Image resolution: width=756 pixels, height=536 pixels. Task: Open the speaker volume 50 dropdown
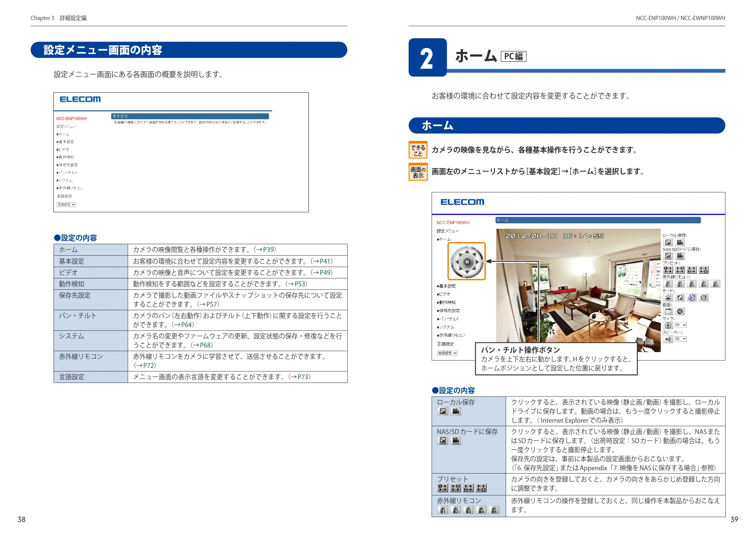click(x=680, y=339)
